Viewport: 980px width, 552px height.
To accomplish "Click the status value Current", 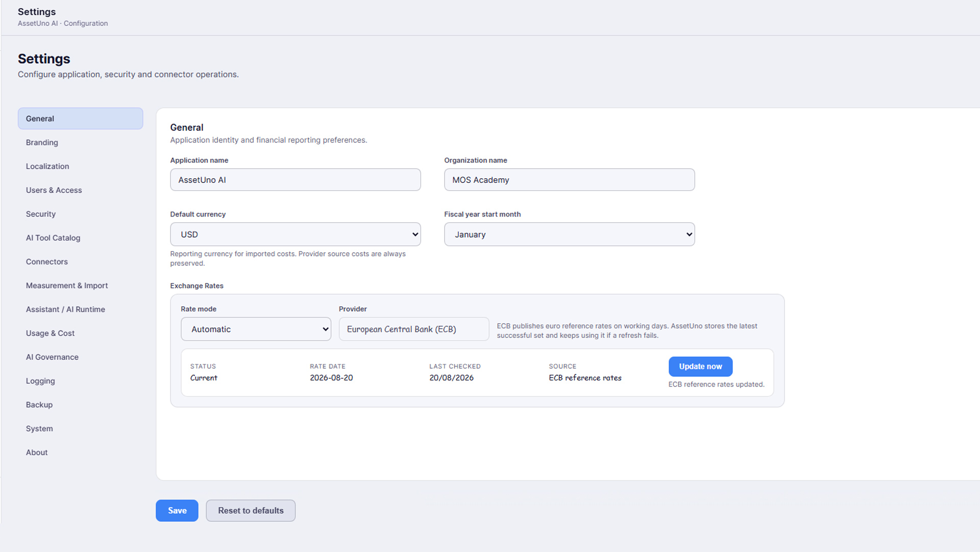I will [x=204, y=378].
